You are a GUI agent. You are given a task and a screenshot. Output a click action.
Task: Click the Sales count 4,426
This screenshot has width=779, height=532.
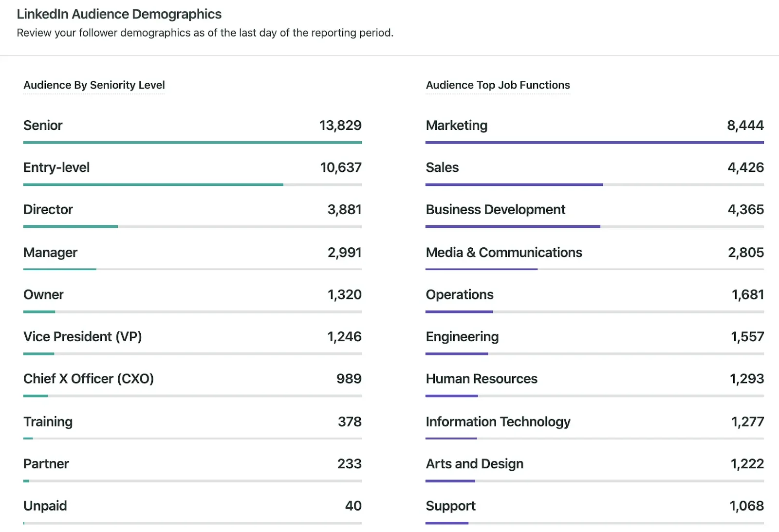(745, 167)
